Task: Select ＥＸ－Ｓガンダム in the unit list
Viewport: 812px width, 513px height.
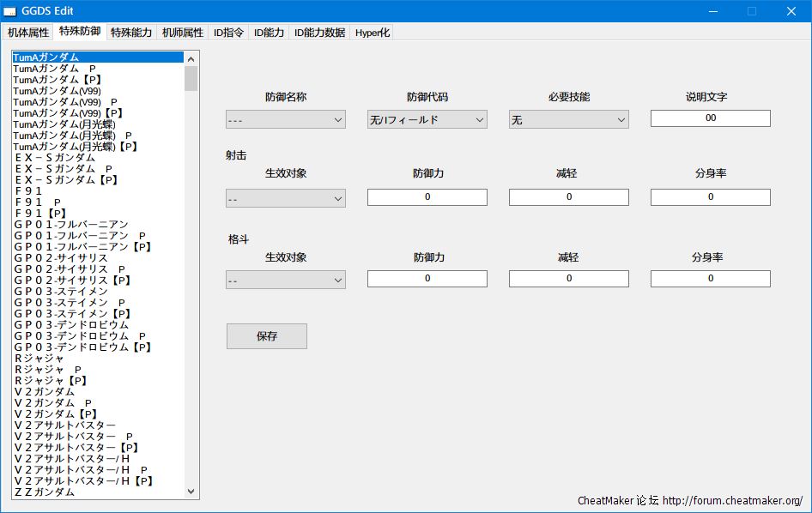Action: [x=55, y=158]
